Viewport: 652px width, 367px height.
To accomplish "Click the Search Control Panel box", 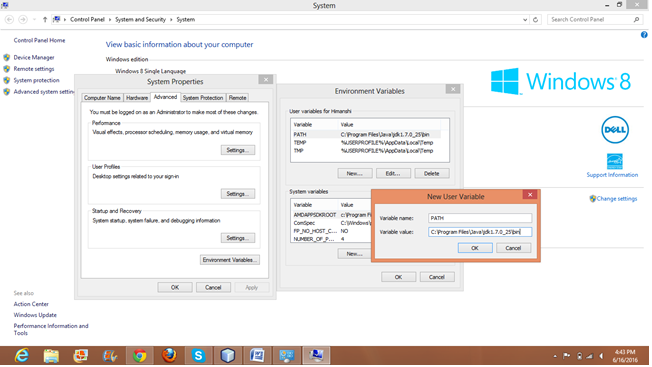I will [595, 20].
